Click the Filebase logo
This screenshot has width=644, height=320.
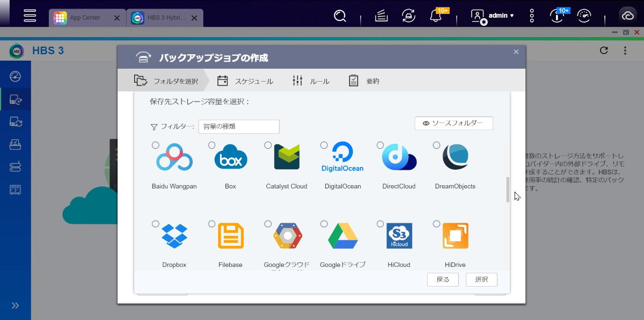coord(231,236)
